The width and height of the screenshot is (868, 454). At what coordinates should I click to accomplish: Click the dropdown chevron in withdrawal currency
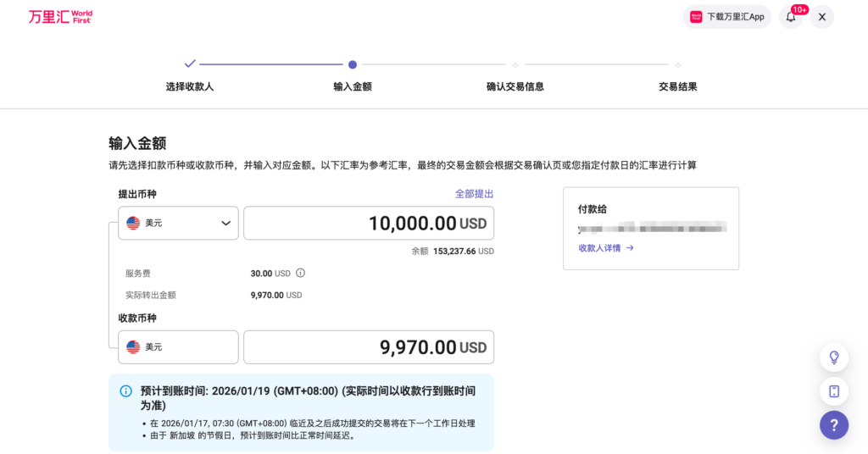pyautogui.click(x=225, y=223)
